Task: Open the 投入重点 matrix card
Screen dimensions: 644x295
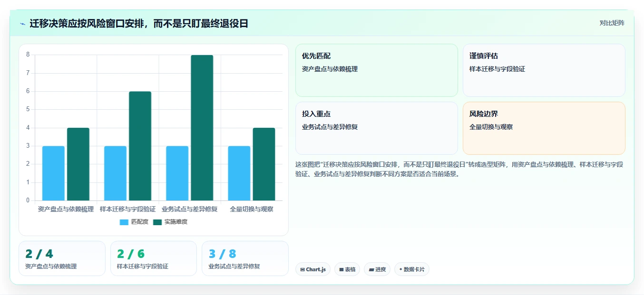Action: 376,128
